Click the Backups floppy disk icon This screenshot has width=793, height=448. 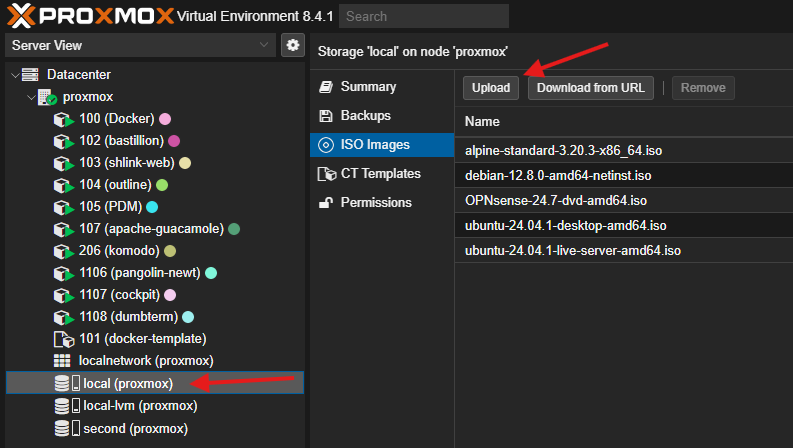pos(326,116)
